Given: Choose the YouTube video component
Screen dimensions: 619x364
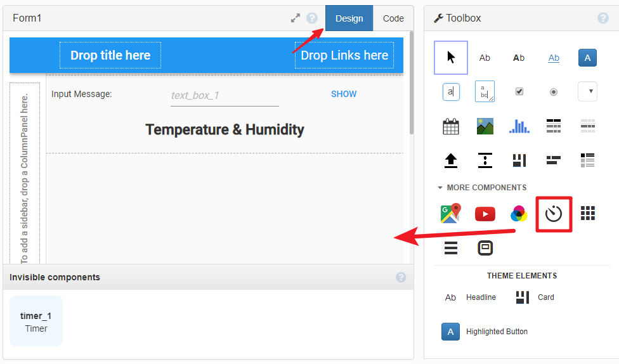Looking at the screenshot, I should [x=485, y=214].
